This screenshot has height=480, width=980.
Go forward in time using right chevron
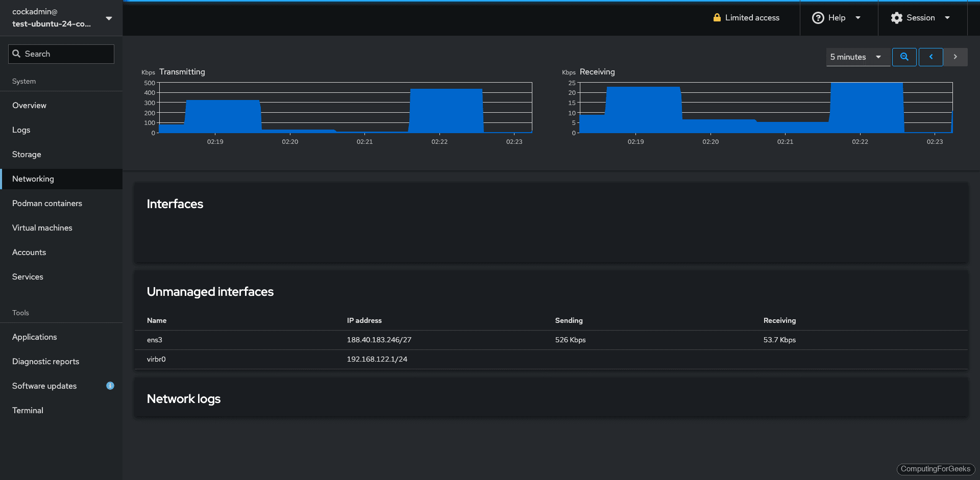click(x=955, y=57)
